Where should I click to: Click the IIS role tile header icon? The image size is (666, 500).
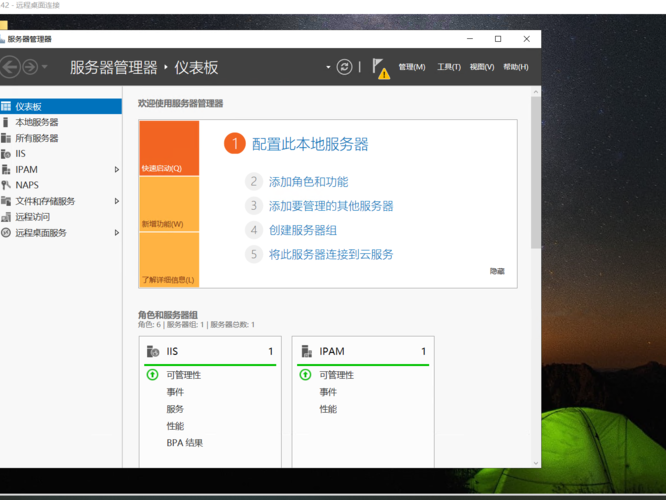[x=152, y=351]
